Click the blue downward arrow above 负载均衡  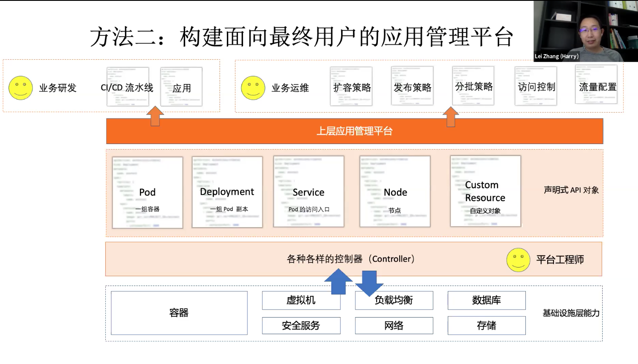tap(369, 283)
